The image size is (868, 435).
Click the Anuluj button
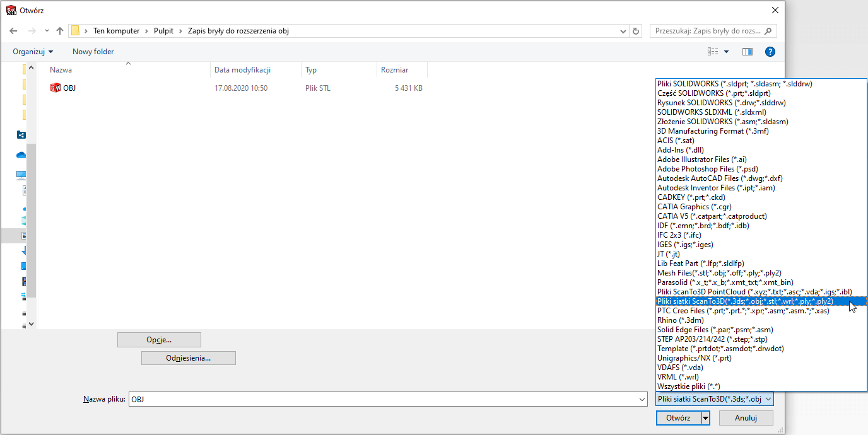(x=745, y=417)
